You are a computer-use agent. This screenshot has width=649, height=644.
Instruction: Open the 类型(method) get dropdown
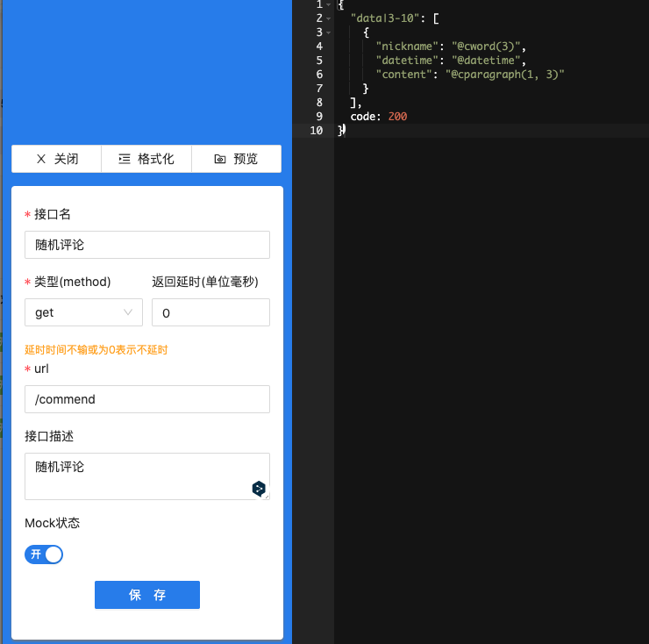tap(83, 312)
